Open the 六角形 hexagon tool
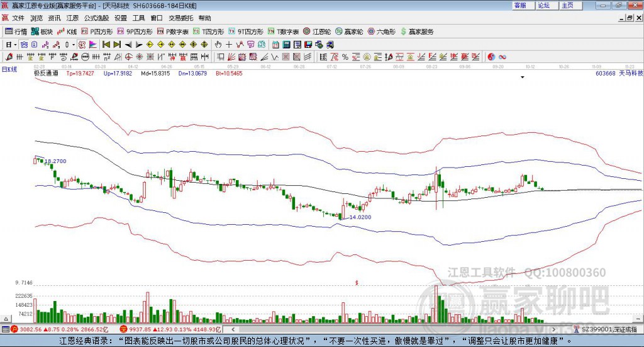Screen dimensions: 644x347 pyautogui.click(x=382, y=31)
